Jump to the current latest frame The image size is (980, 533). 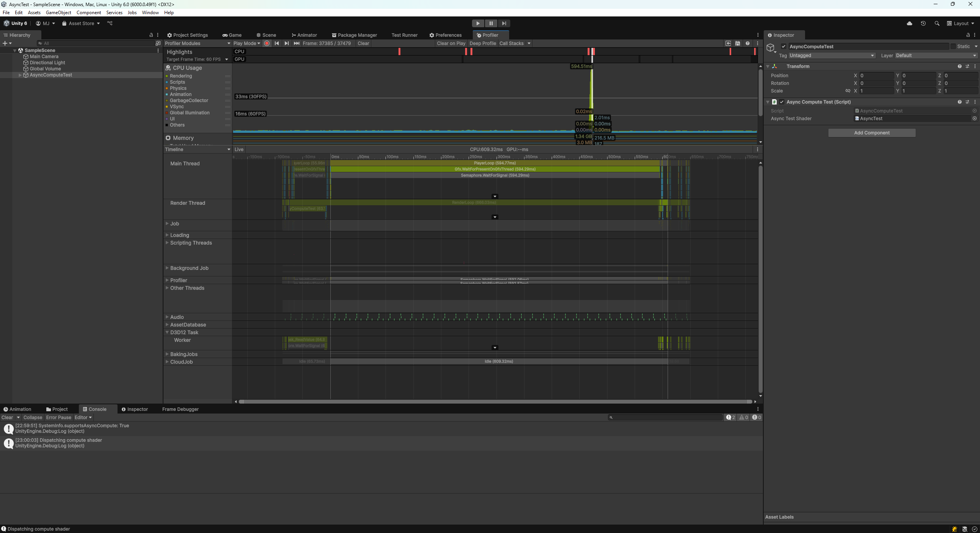[296, 43]
